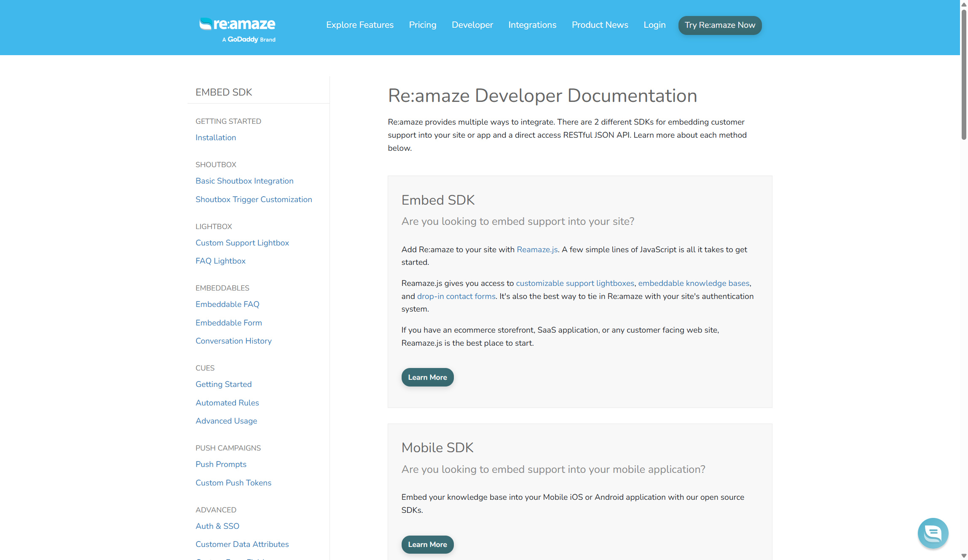This screenshot has height=560, width=968.
Task: Open Basic Shoutbox Integration docs
Action: tap(244, 181)
